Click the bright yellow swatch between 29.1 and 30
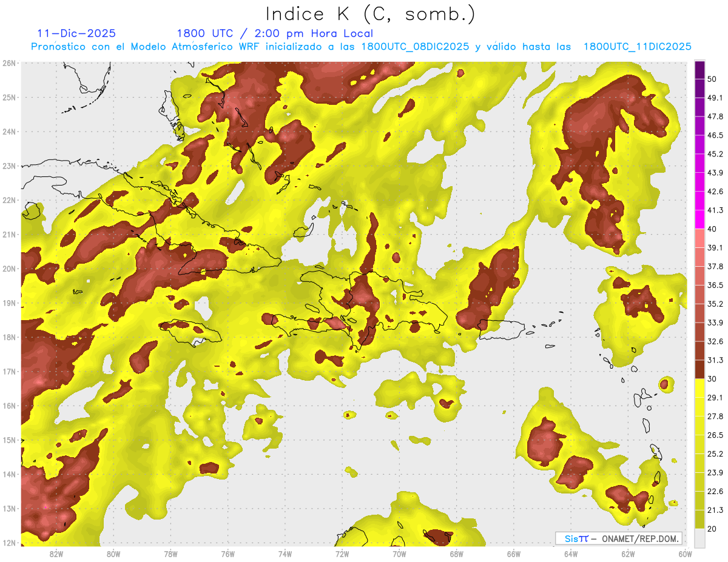Viewport: 728px width, 562px height. [699, 388]
